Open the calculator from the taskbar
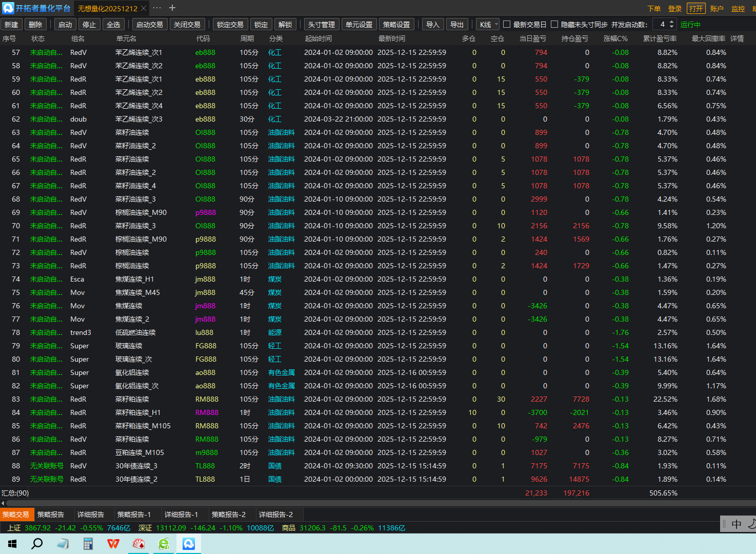The image size is (756, 554). tap(88, 544)
